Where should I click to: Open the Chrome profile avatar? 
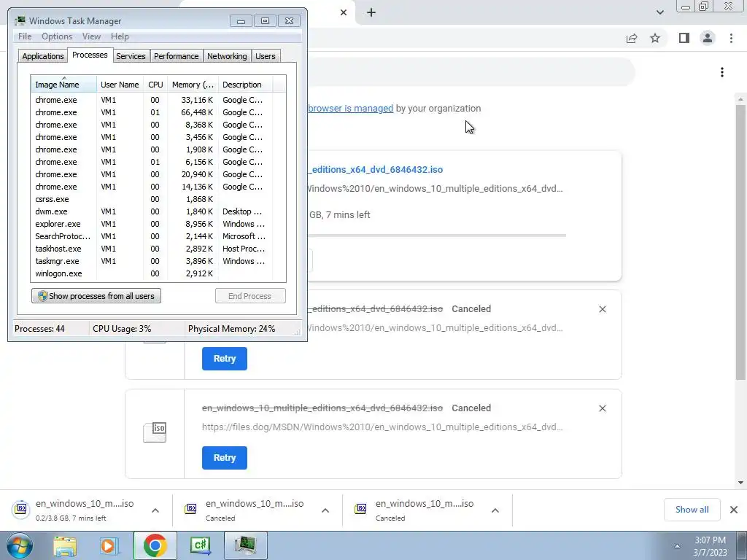(708, 38)
